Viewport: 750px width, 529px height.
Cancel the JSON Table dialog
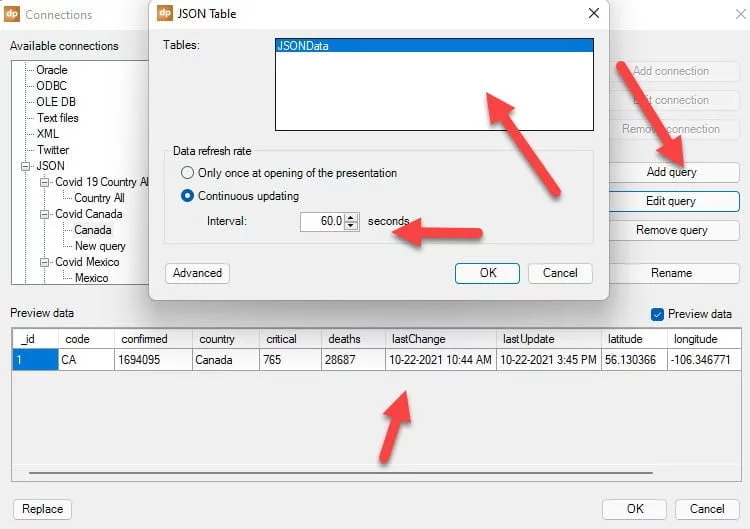(560, 273)
